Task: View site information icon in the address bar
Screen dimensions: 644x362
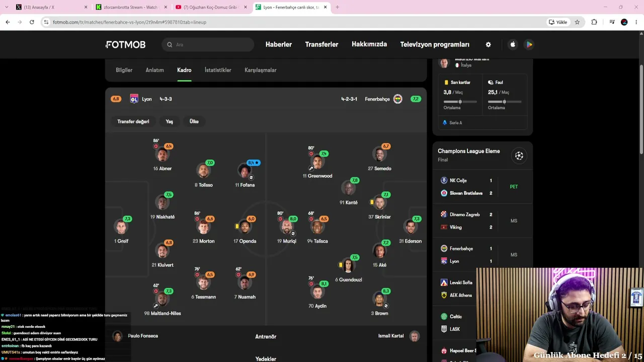Action: (x=46, y=22)
